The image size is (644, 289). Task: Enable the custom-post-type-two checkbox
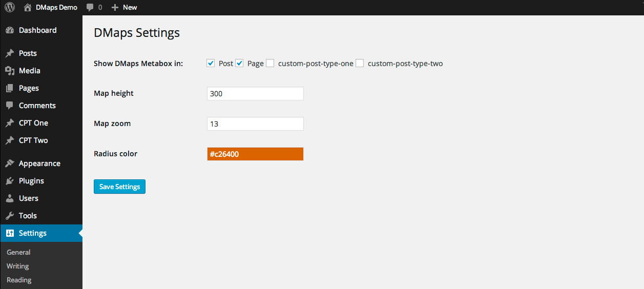point(360,63)
